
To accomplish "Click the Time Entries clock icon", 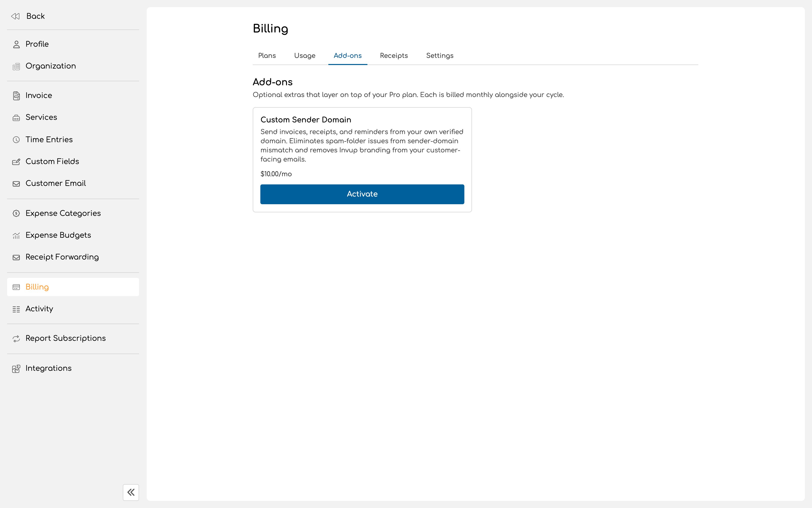I will coord(16,140).
